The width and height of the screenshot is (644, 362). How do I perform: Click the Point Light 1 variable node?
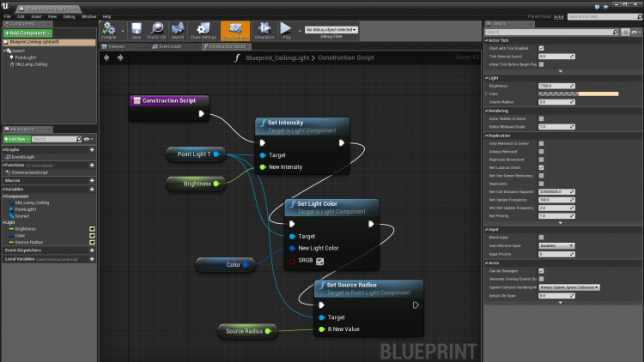coord(196,154)
